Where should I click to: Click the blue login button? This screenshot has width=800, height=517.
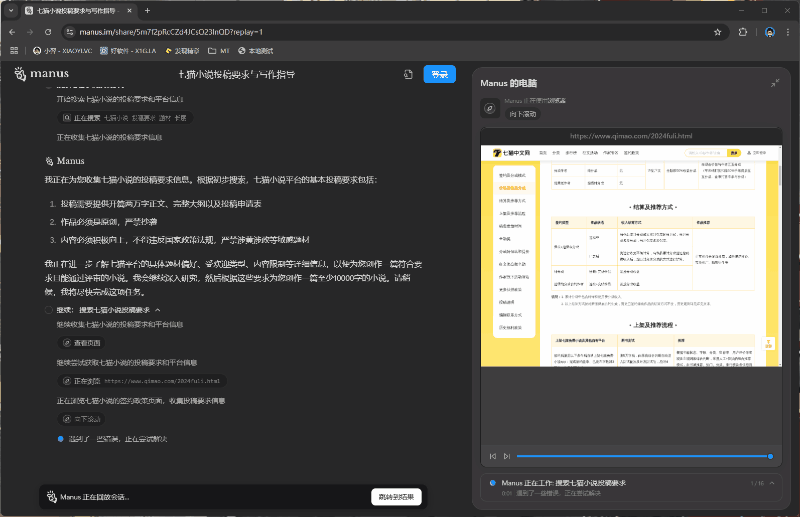click(439, 74)
